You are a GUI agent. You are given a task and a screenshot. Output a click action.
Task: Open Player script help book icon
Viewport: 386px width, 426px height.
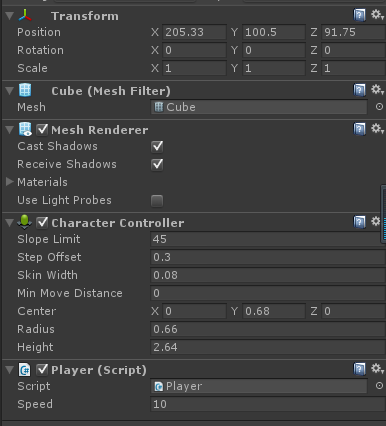(x=359, y=369)
